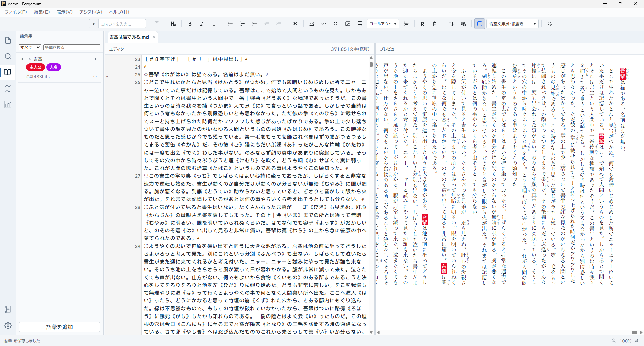This screenshot has width=644, height=346.
Task: Click the 主人公 tag
Action: [x=36, y=67]
